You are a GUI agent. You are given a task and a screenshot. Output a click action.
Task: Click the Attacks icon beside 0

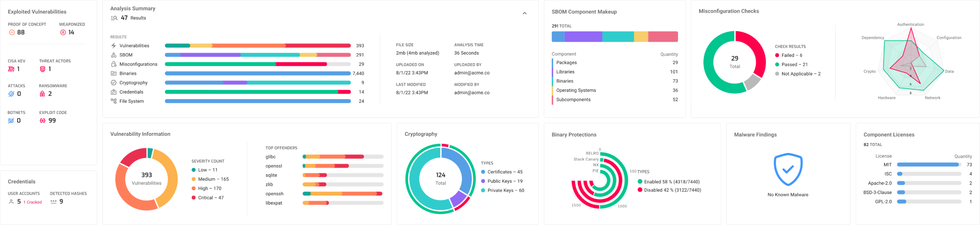coord(11,94)
